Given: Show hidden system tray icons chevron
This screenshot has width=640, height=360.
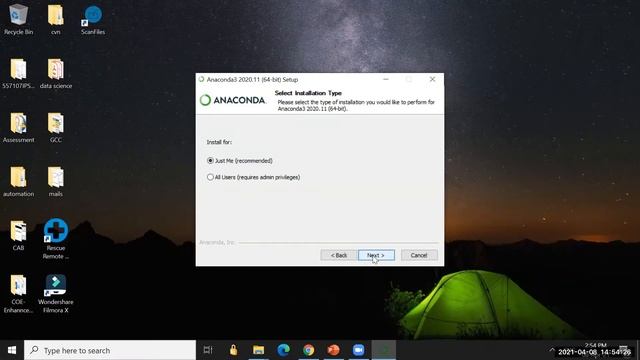Looking at the screenshot, I should 552,350.
